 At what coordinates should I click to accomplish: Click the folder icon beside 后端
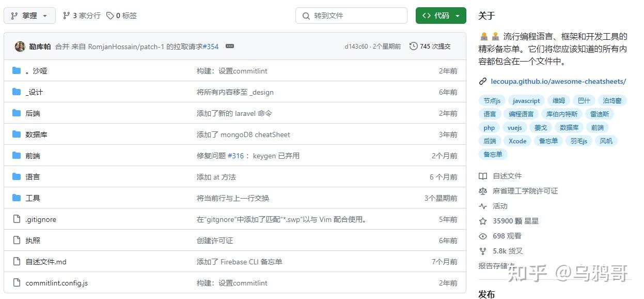tap(16, 113)
